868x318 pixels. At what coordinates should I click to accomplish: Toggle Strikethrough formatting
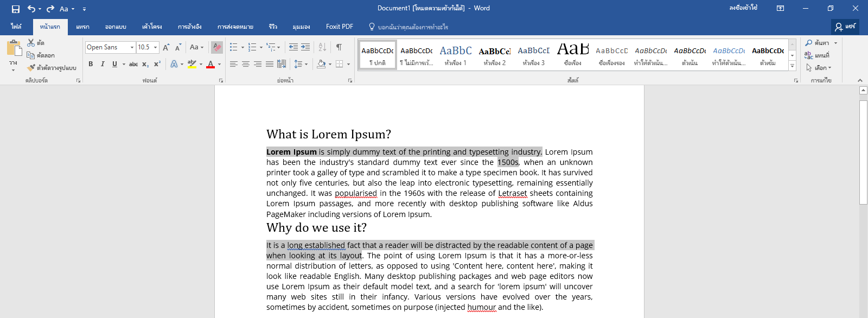point(133,64)
